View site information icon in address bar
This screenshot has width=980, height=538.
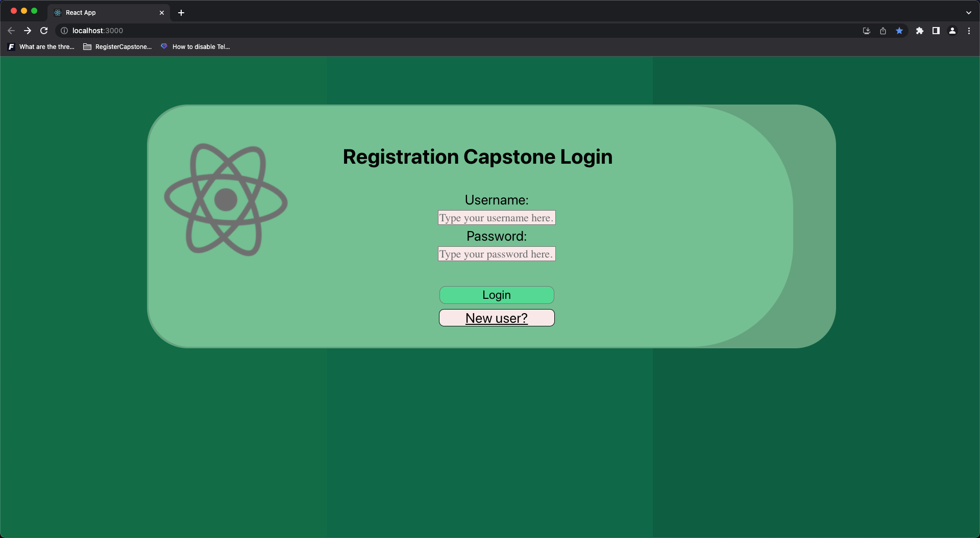click(64, 31)
